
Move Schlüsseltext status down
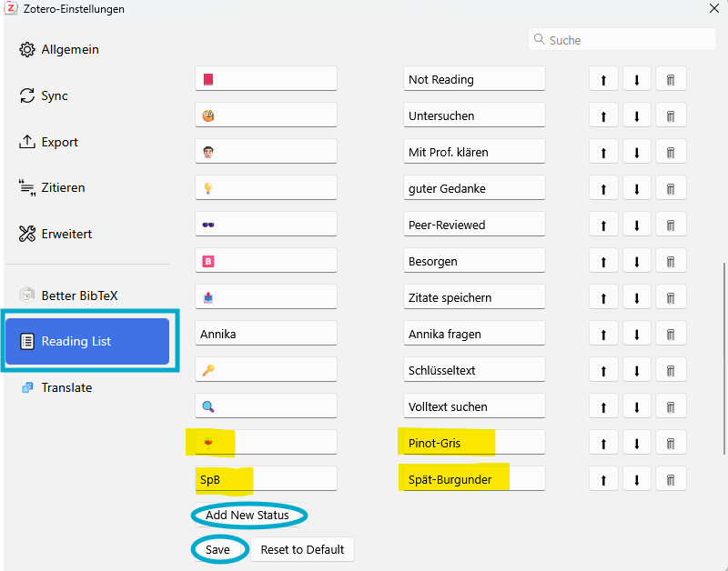tap(636, 370)
